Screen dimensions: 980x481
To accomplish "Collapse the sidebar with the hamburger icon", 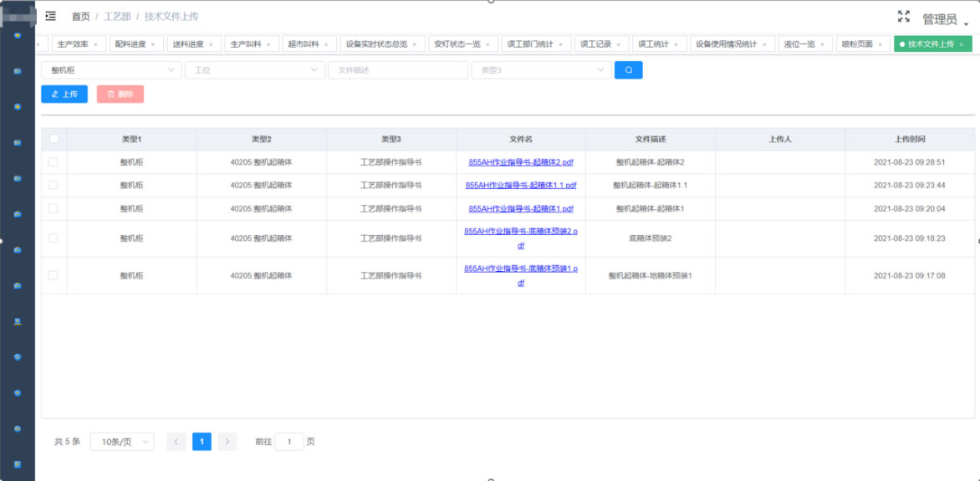I will (x=51, y=16).
